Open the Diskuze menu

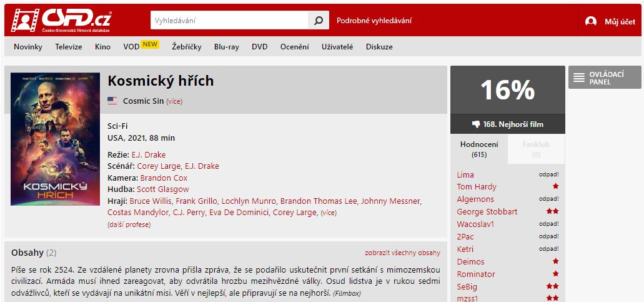point(379,46)
